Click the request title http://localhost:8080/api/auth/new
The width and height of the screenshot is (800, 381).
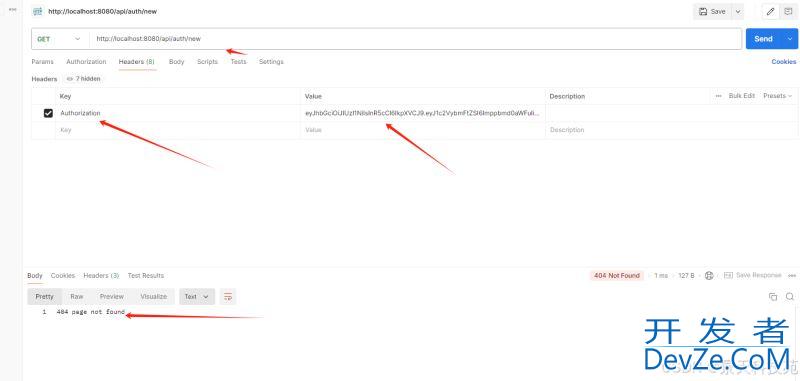[x=103, y=11]
